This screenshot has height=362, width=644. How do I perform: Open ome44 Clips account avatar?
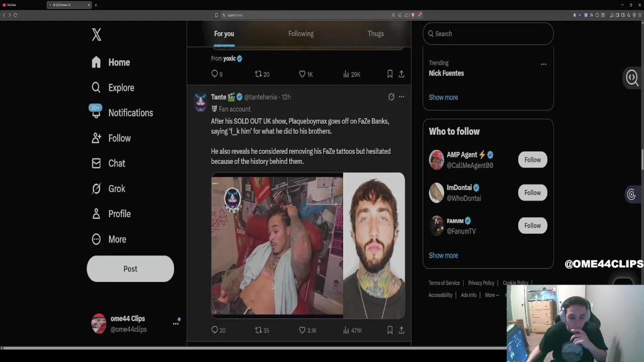[x=99, y=323]
